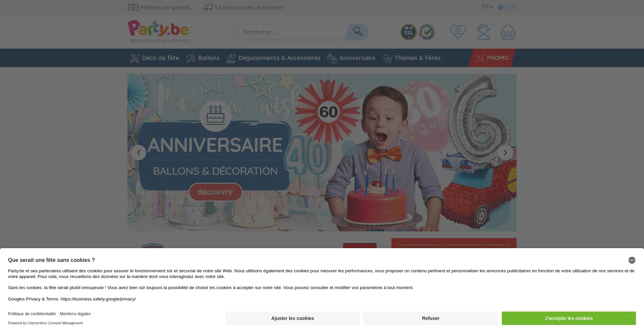The width and height of the screenshot is (644, 333).
Task: Expand the FR language dropdown
Action: pos(487,7)
